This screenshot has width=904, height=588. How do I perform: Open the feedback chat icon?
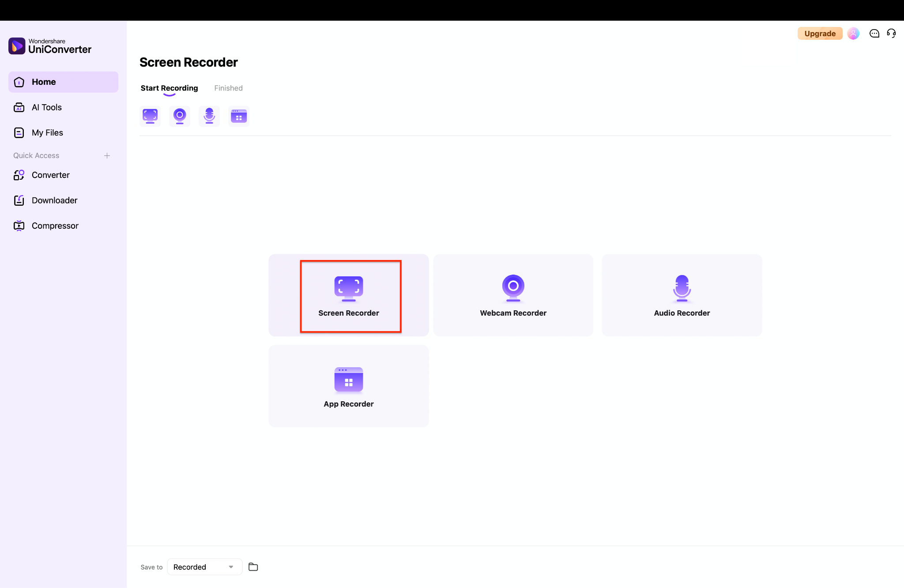pyautogui.click(x=874, y=33)
